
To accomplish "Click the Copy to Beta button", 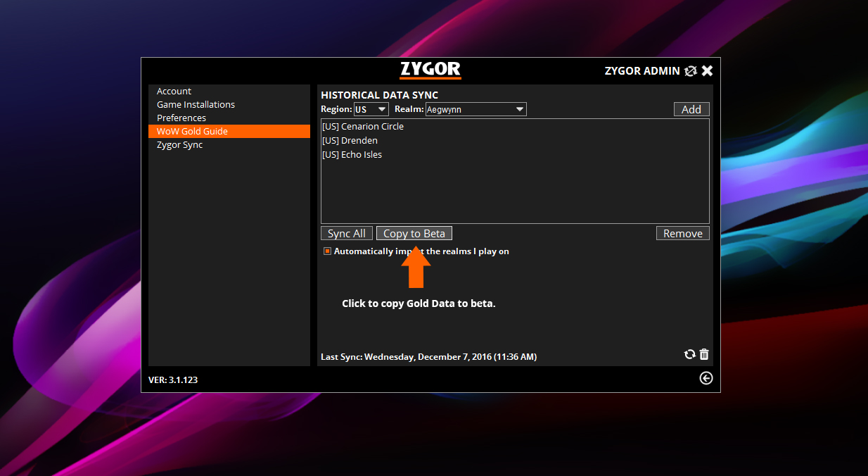I will click(x=414, y=234).
